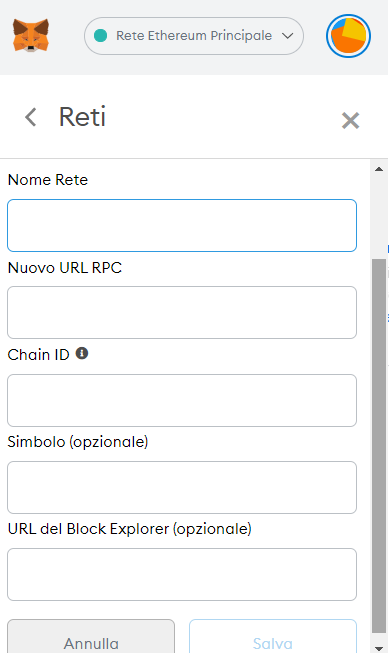Click the scrollbar up arrow
This screenshot has height=653, width=389.
coord(379,169)
